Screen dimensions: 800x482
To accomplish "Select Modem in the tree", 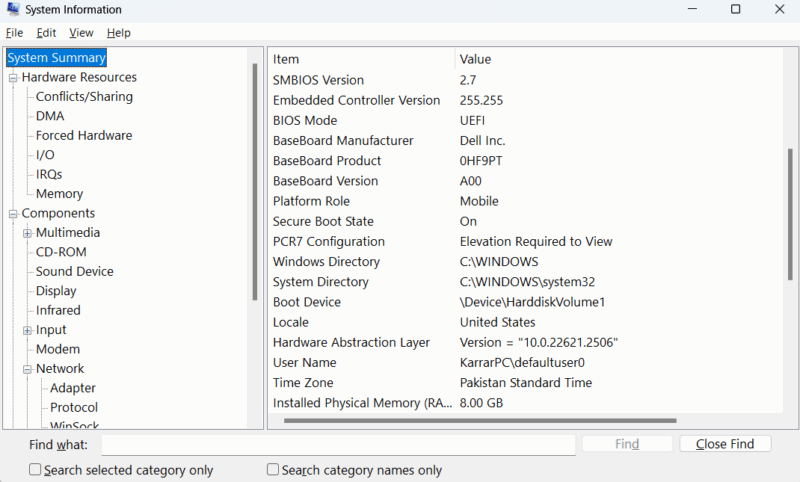I will pos(58,349).
